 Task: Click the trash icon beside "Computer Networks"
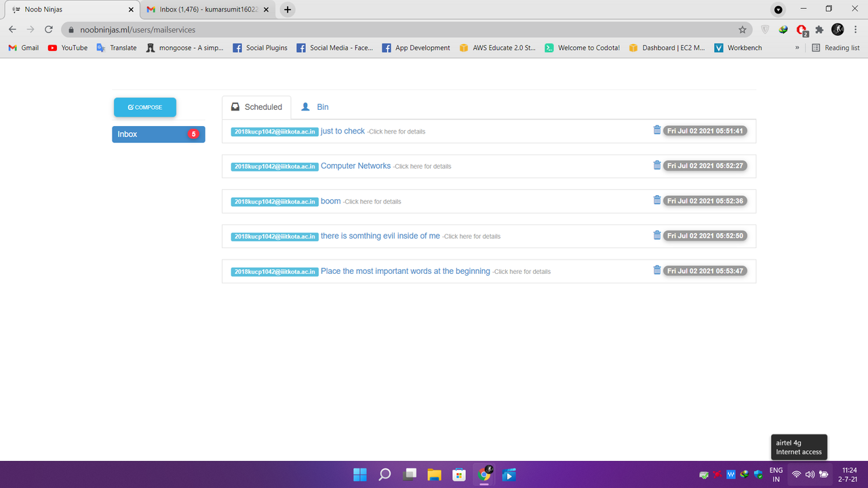click(656, 165)
